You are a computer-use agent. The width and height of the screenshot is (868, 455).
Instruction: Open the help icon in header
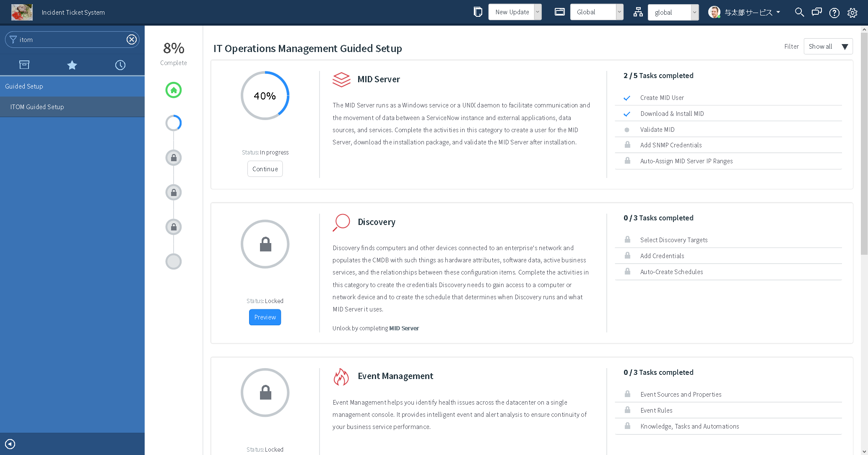pyautogui.click(x=834, y=13)
